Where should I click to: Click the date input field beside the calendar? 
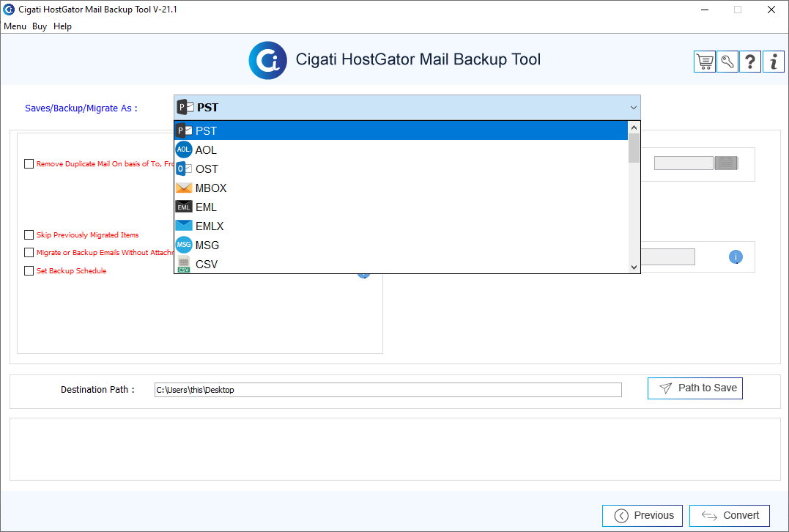684,163
